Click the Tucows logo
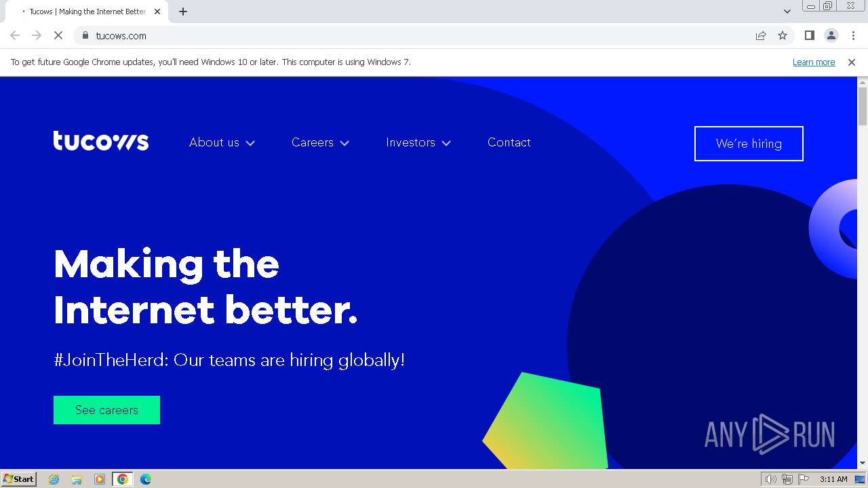This screenshot has height=488, width=868. 101,141
